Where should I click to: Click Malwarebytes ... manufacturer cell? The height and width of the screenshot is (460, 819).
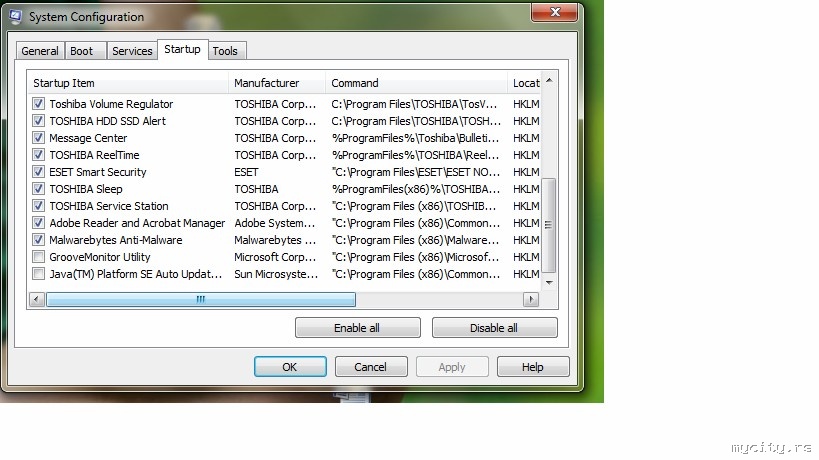tap(275, 240)
